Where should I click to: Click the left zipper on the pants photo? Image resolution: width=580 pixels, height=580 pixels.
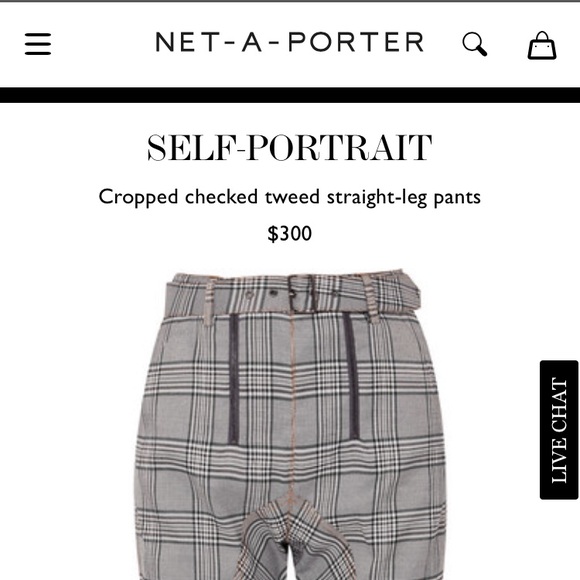[233, 378]
